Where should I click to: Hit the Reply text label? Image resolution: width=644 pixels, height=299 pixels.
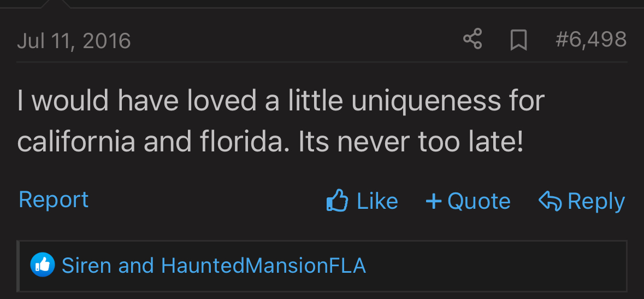coord(596,201)
